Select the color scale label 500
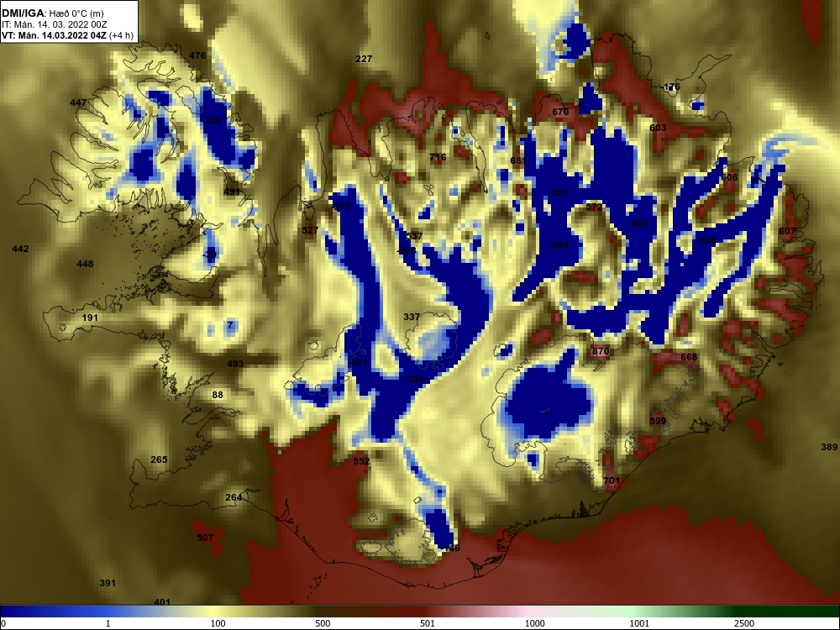Viewport: 840px width, 630px height. tap(323, 623)
